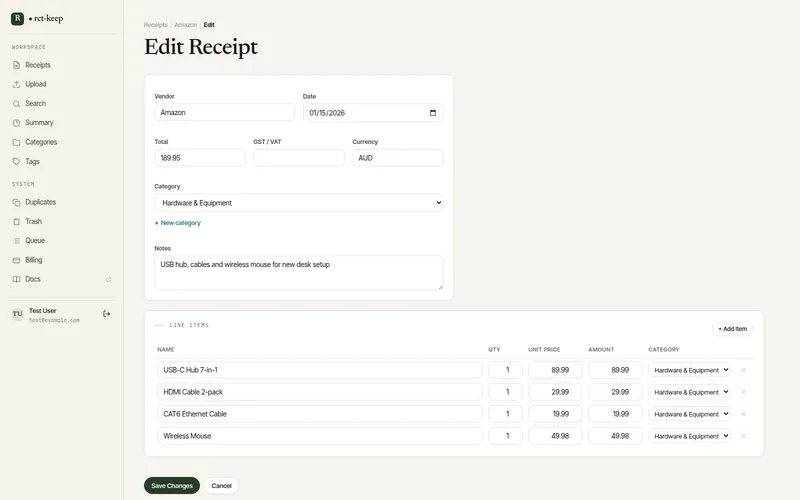Screen dimensions: 800x500
Task: Remove the USB-C Hub 7-in-1 line item
Action: 743,370
